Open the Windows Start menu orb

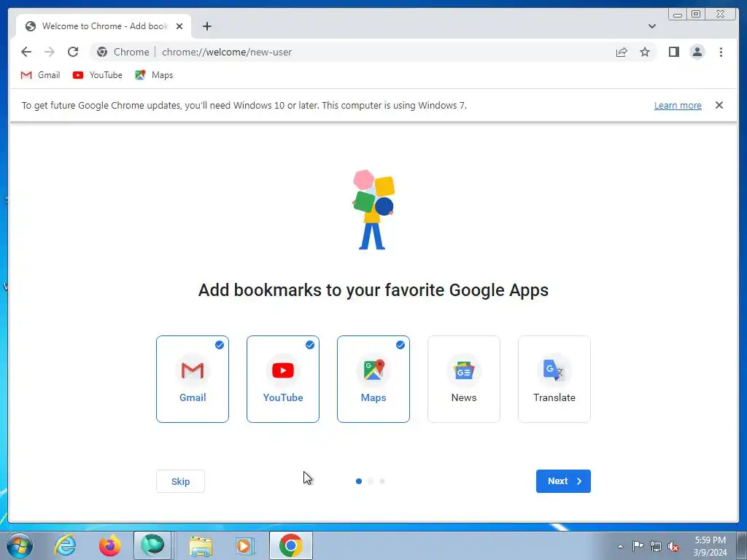coord(20,545)
